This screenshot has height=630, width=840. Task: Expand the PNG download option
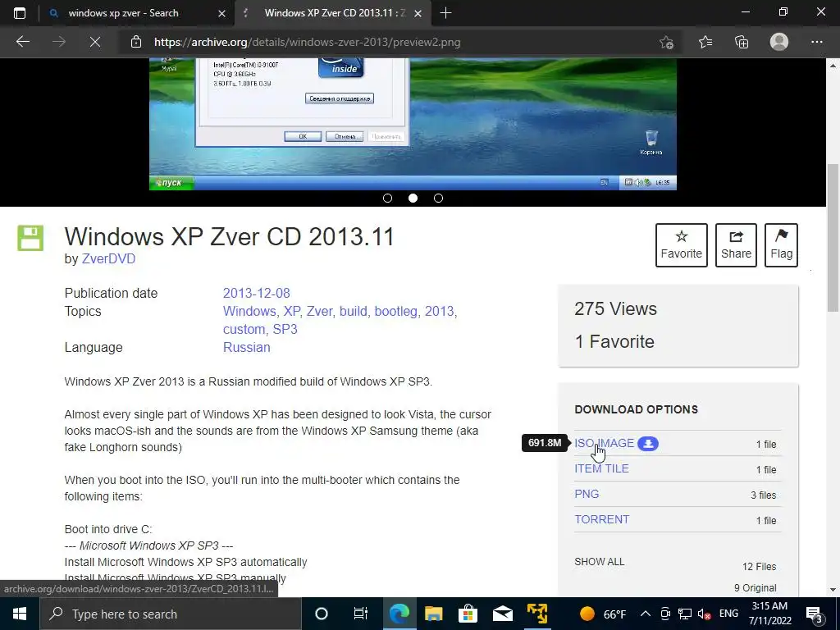click(x=587, y=494)
